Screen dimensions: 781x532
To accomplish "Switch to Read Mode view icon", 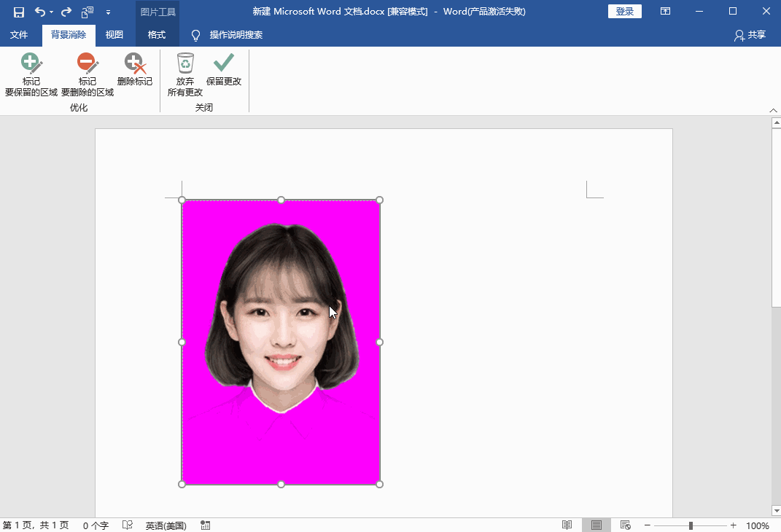I will (x=567, y=525).
